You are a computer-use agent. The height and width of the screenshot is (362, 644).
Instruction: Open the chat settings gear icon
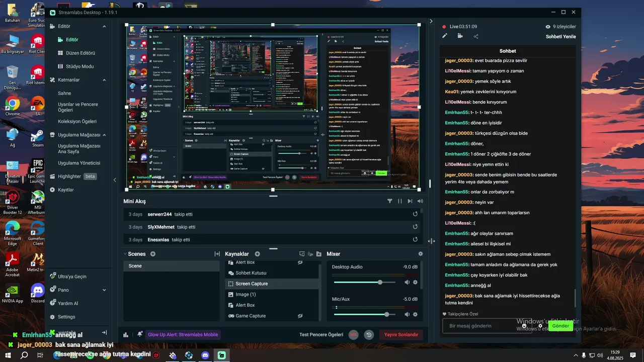pos(540,326)
